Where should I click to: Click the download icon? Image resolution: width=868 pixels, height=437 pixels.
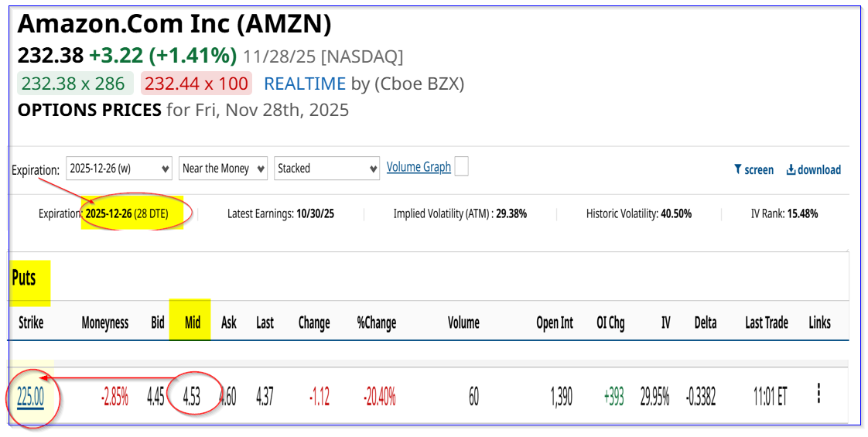pos(791,170)
